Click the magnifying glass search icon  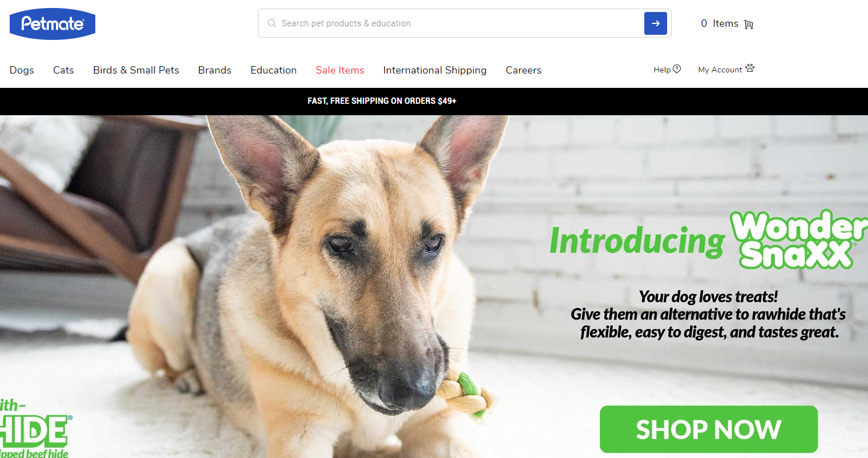coord(272,23)
